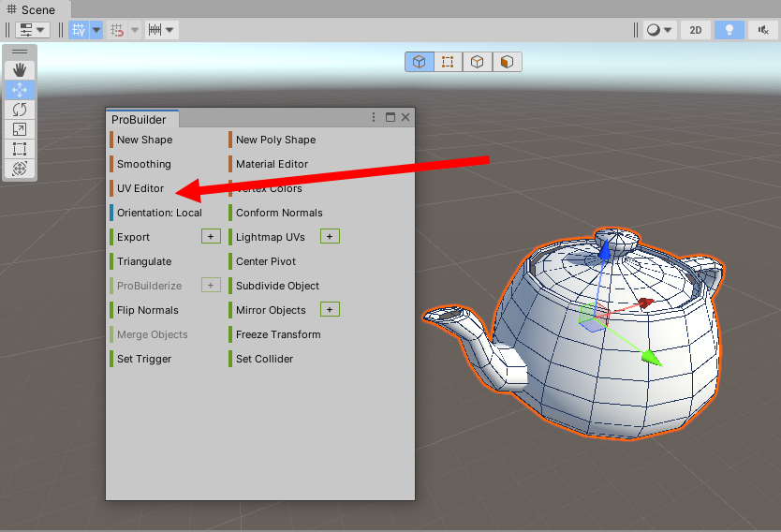The width and height of the screenshot is (781, 532).
Task: Click the green Z-axis gizmo arrow
Action: coord(652,358)
